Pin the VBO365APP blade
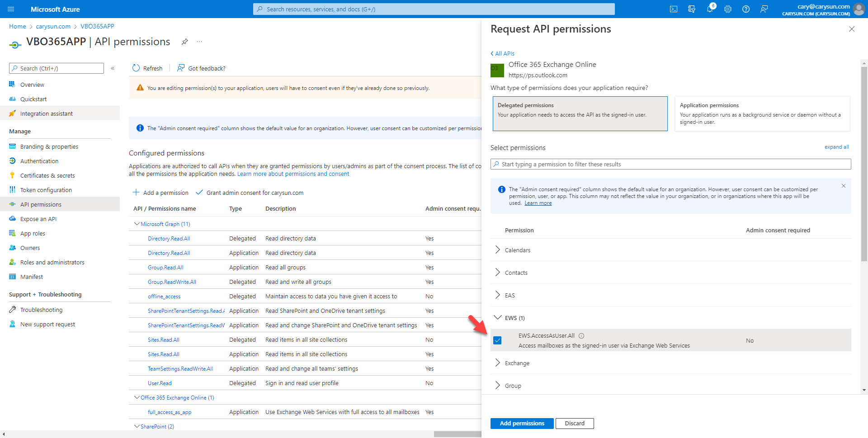The width and height of the screenshot is (868, 438). point(185,42)
